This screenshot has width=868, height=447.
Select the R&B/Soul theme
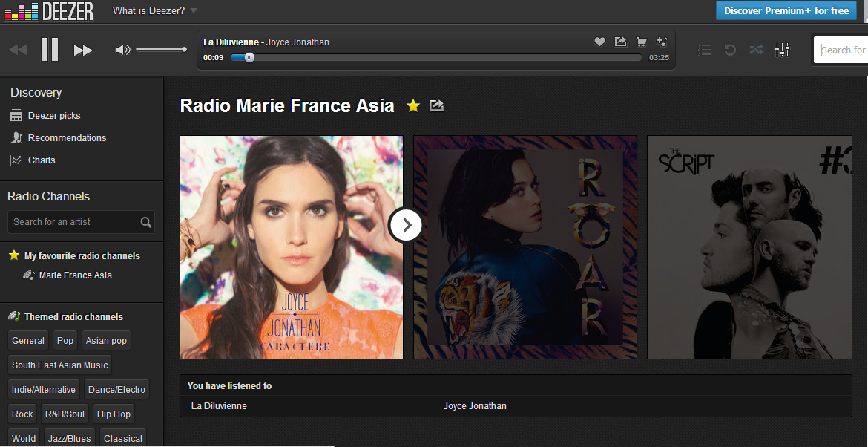65,414
